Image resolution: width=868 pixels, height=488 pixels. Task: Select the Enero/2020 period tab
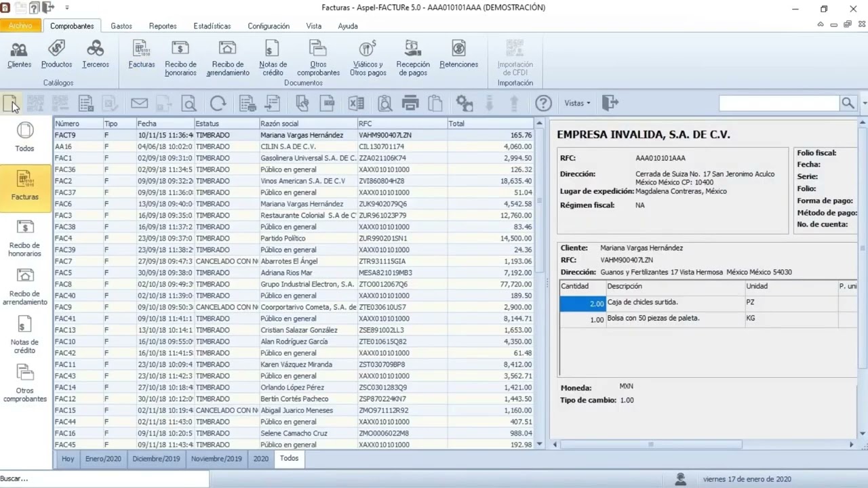(x=103, y=459)
